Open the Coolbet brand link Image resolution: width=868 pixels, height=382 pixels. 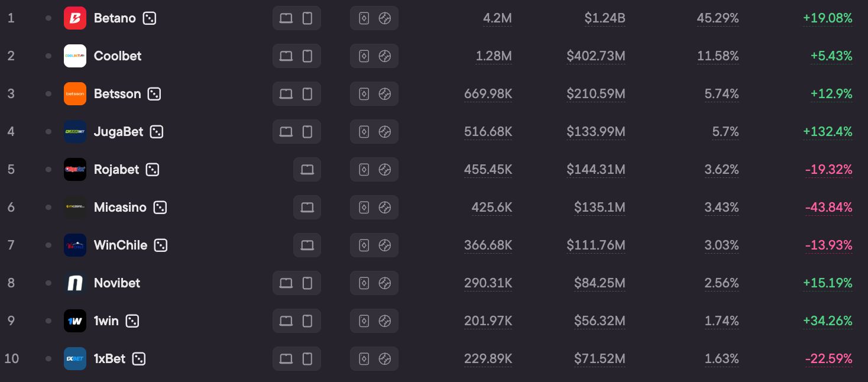pos(118,56)
